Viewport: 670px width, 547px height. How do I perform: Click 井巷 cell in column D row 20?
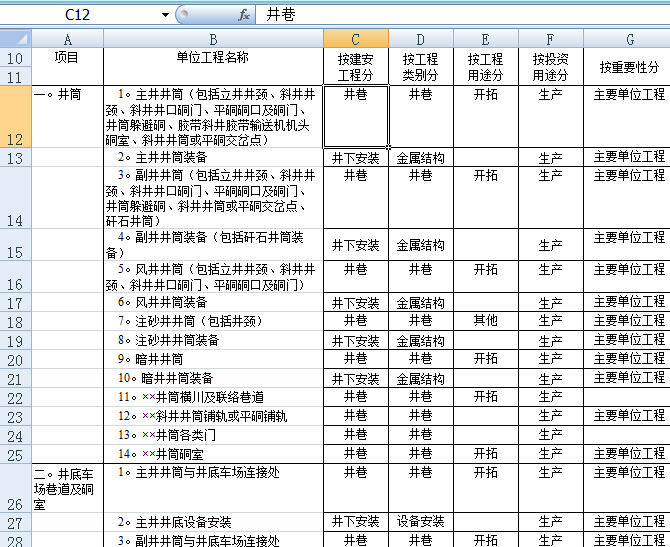click(x=420, y=360)
